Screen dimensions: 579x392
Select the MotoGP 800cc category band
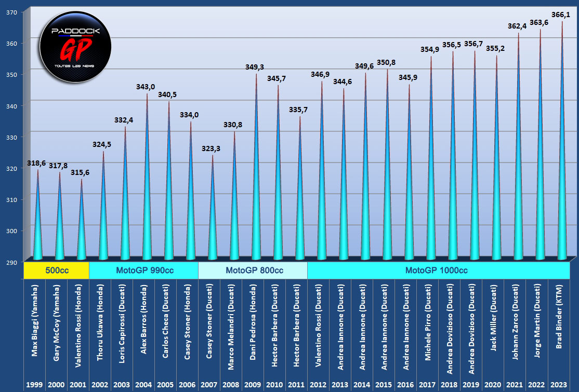point(253,271)
